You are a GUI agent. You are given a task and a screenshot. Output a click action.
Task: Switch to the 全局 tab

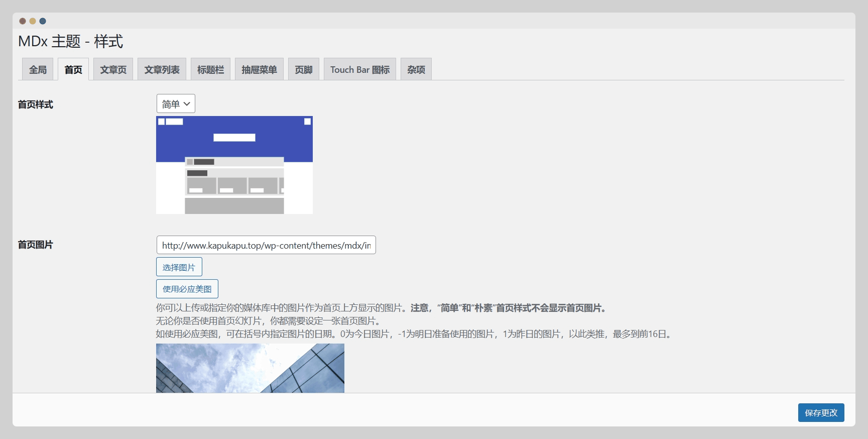[x=38, y=69]
